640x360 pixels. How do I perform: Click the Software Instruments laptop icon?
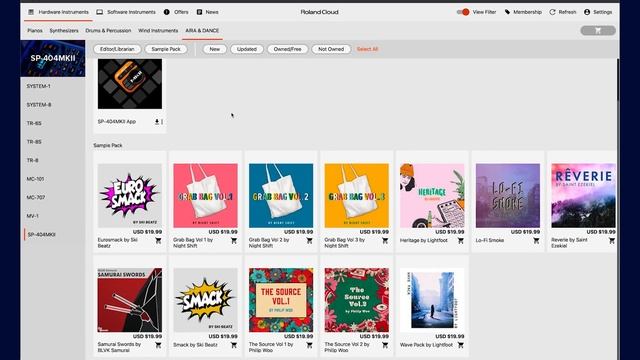(100, 12)
